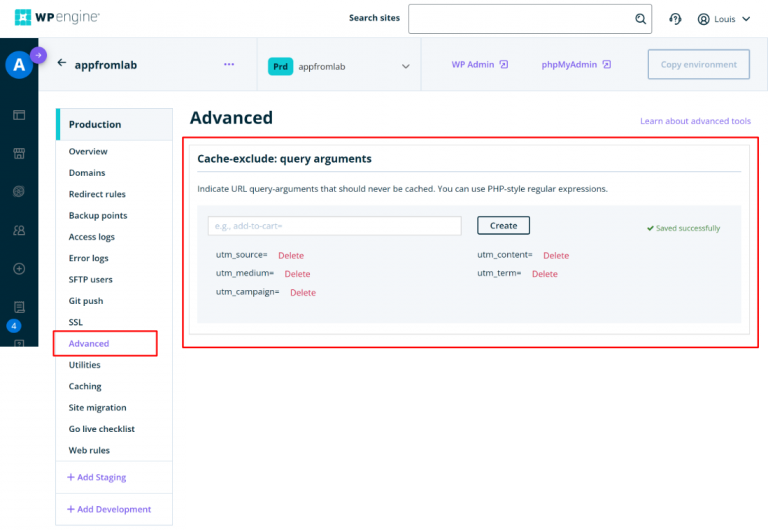Viewport: 768px width, 531px height.
Task: Open the SSL menu item
Action: [x=76, y=322]
